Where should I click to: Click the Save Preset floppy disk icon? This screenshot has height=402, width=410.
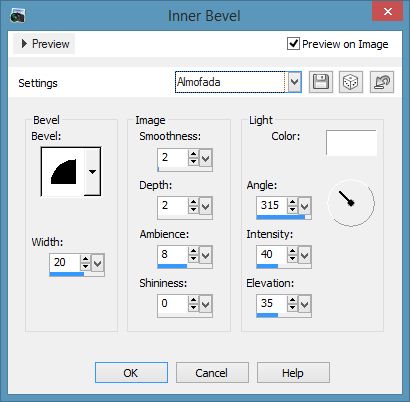coord(321,82)
